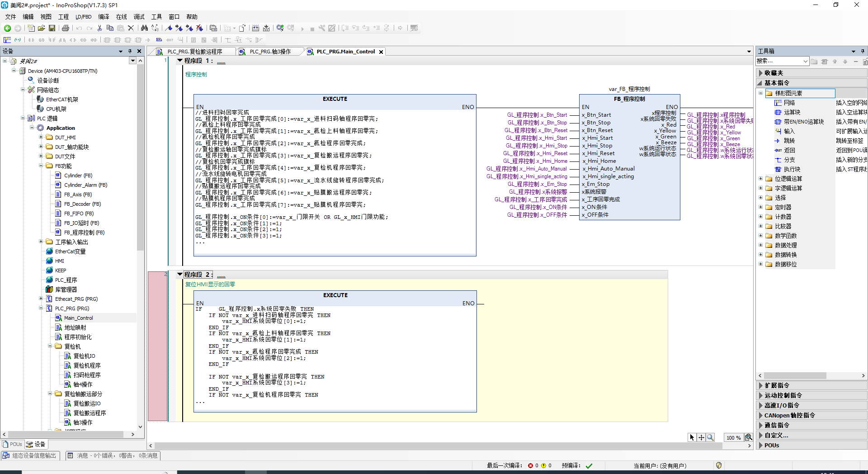Click the fit-to-view icon beside 100 %
Viewport: 868px width, 474px height.
click(x=748, y=437)
